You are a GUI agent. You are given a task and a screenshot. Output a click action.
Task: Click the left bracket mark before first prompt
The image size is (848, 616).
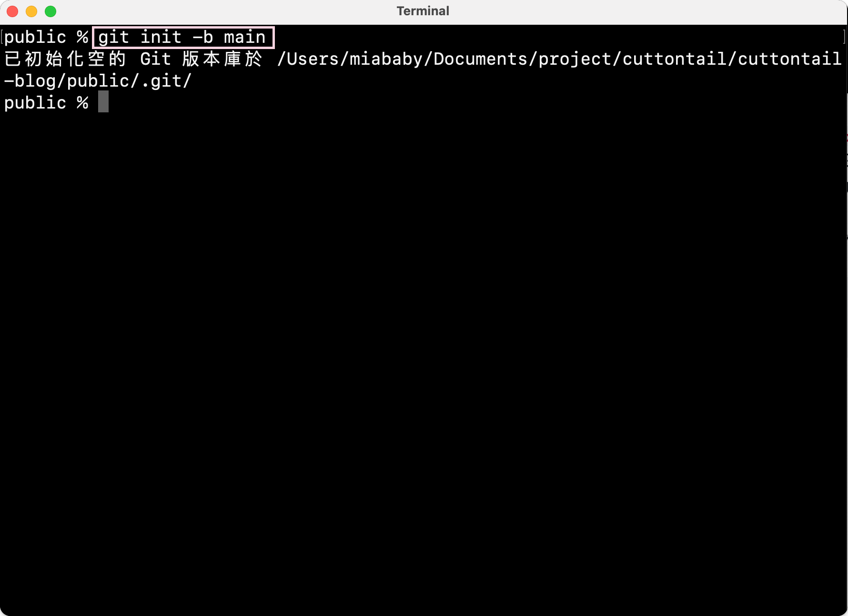2,37
